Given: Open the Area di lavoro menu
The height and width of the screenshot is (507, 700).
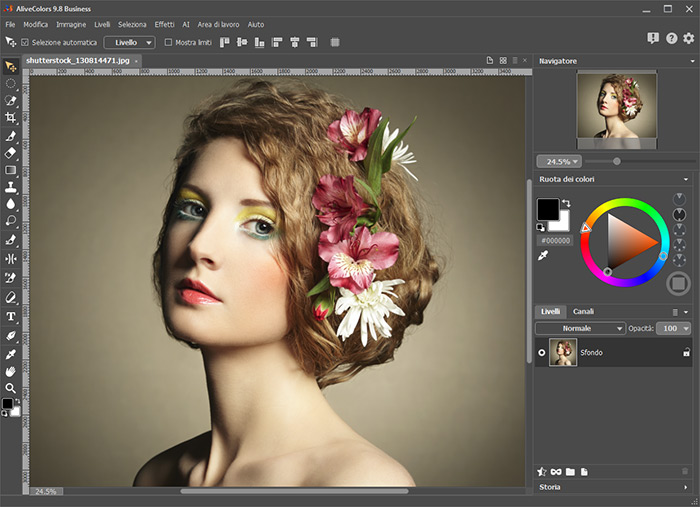Looking at the screenshot, I should (218, 25).
